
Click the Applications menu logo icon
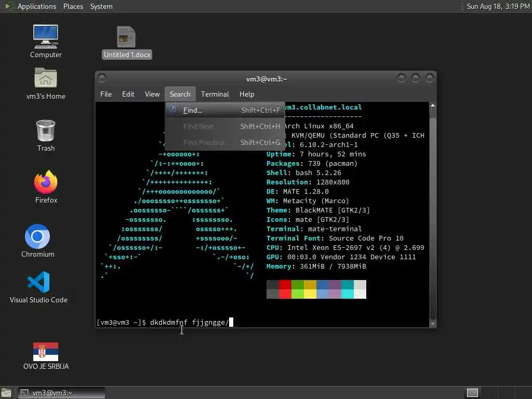pyautogui.click(x=9, y=6)
